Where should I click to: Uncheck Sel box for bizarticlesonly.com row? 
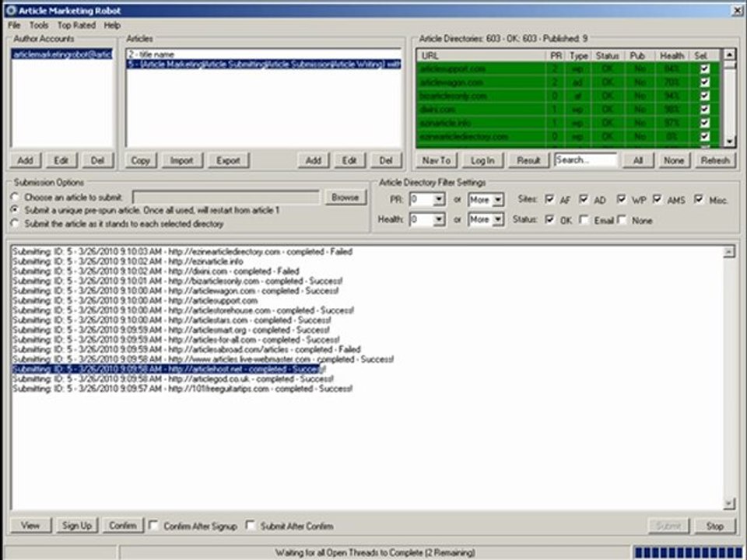(705, 96)
